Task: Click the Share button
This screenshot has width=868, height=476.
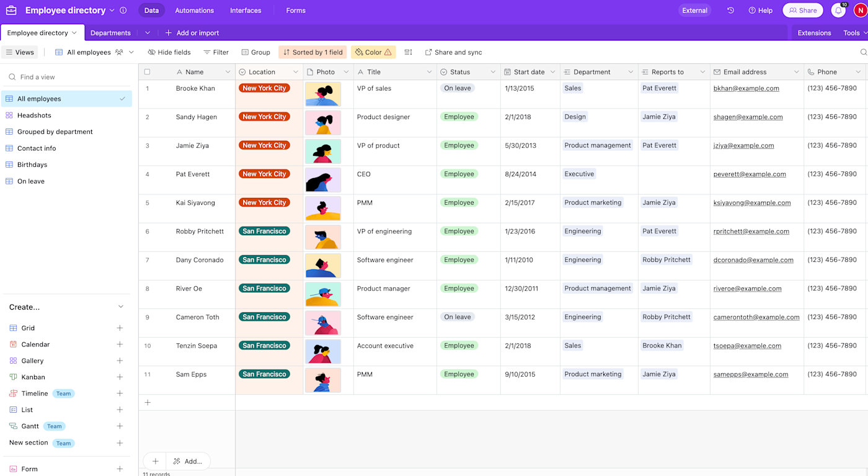Action: tap(803, 11)
